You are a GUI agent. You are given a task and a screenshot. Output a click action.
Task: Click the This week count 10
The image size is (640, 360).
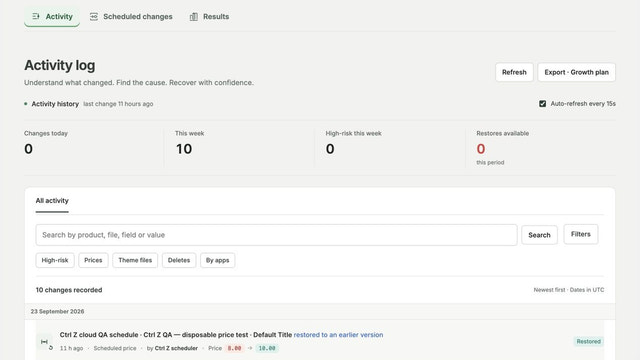(x=184, y=149)
